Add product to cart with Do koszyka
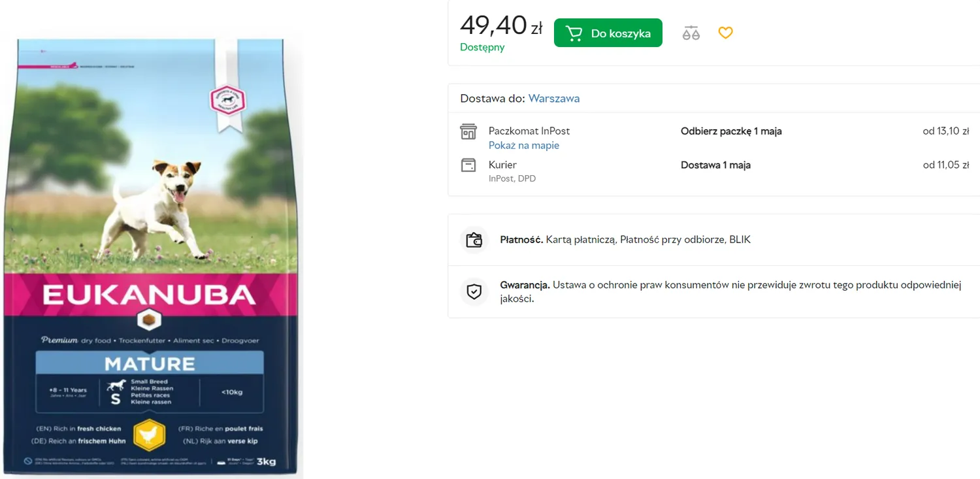 coord(608,33)
